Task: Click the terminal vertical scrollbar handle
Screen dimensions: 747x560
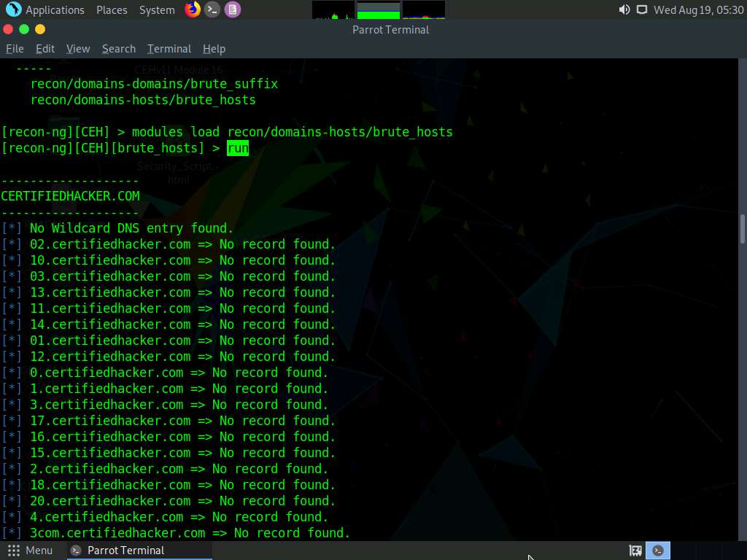Action: (x=742, y=228)
